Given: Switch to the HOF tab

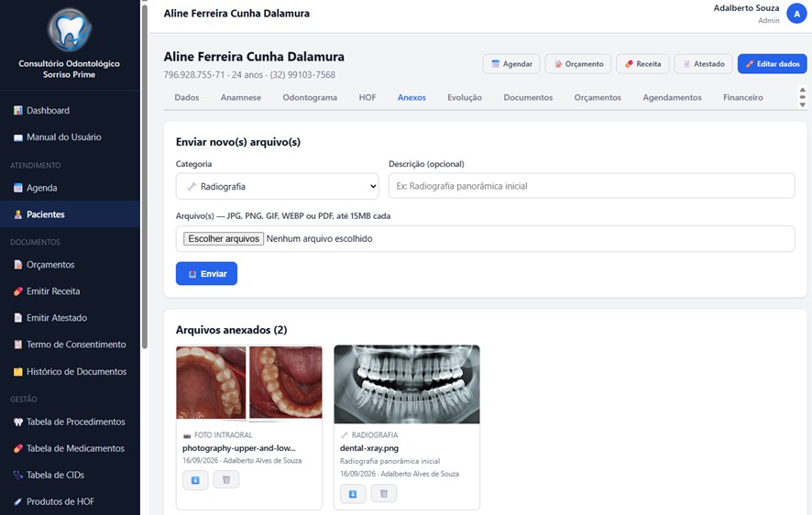Looking at the screenshot, I should [368, 97].
